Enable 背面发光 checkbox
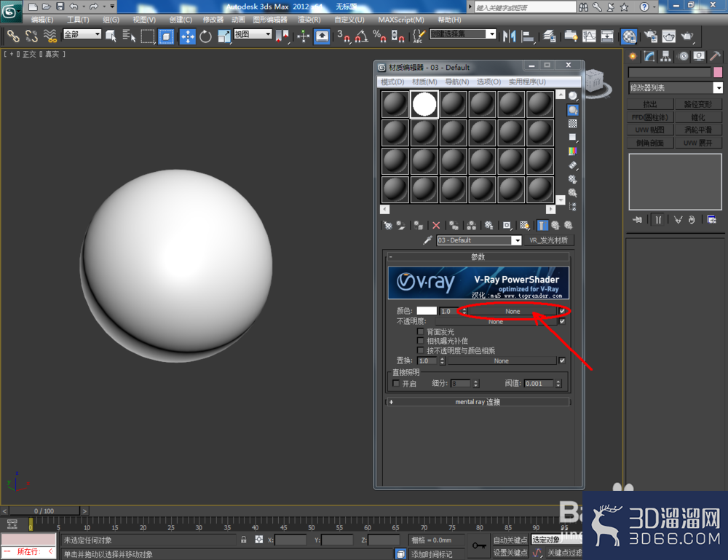 click(x=421, y=331)
